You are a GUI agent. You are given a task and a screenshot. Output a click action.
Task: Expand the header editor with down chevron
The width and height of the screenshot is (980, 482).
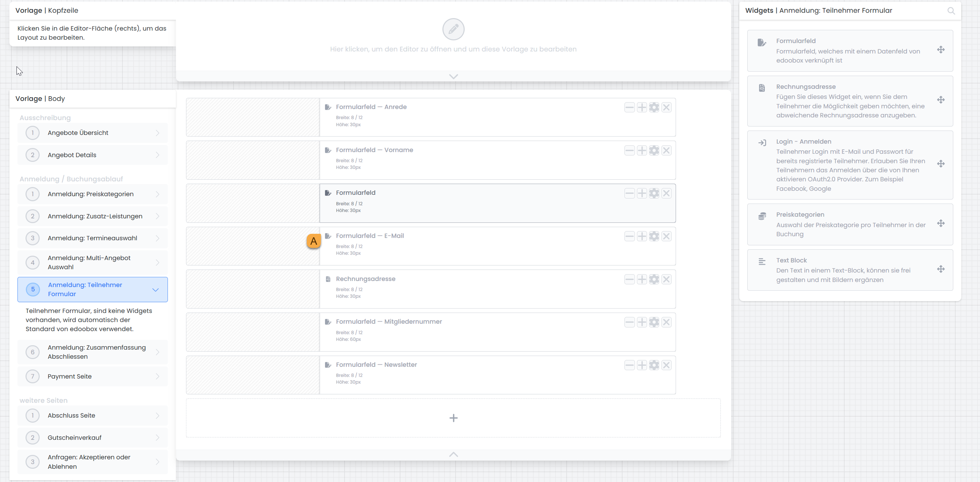[x=453, y=76]
